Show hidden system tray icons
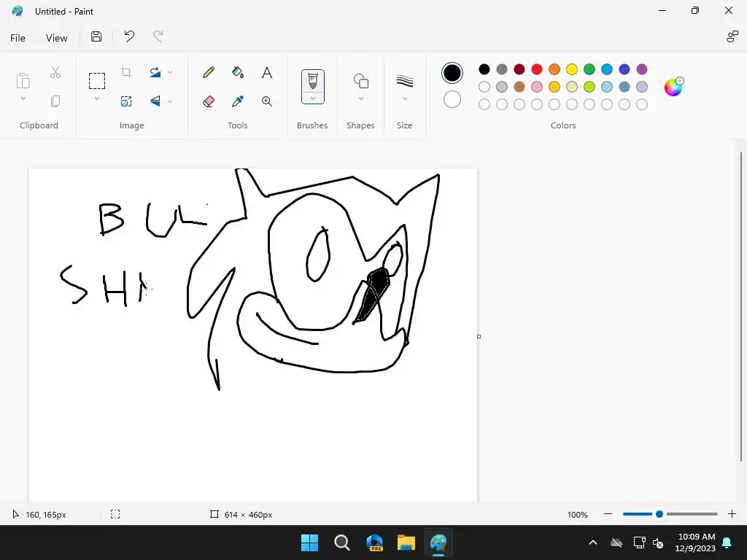The image size is (747, 560). (x=593, y=542)
